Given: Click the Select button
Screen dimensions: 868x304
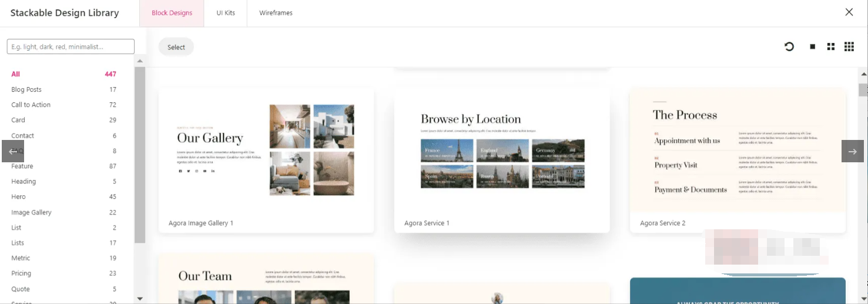Looking at the screenshot, I should pyautogui.click(x=176, y=47).
